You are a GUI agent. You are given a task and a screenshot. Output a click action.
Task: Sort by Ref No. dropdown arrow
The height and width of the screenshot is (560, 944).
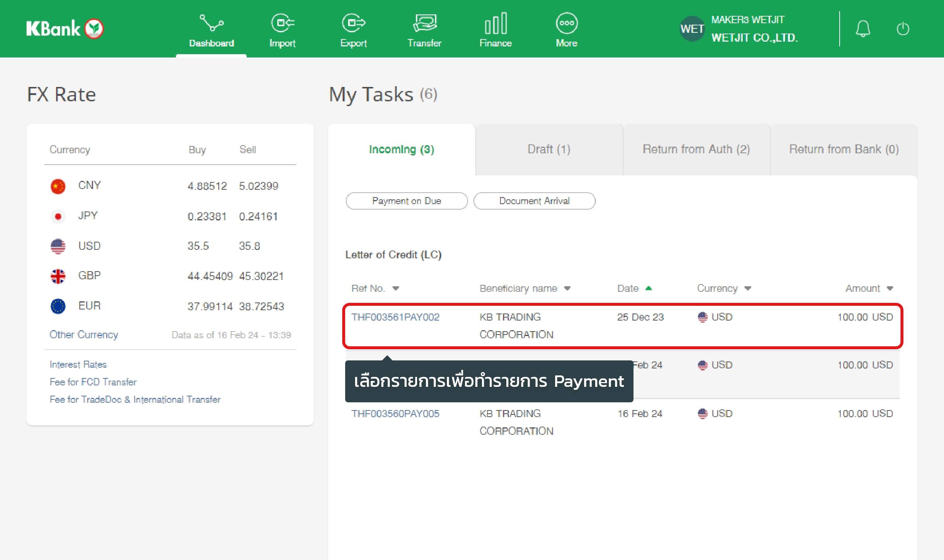coord(395,289)
